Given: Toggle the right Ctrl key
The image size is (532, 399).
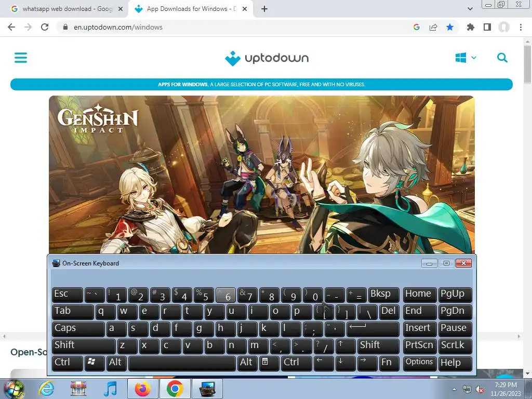Looking at the screenshot, I should [296, 363].
